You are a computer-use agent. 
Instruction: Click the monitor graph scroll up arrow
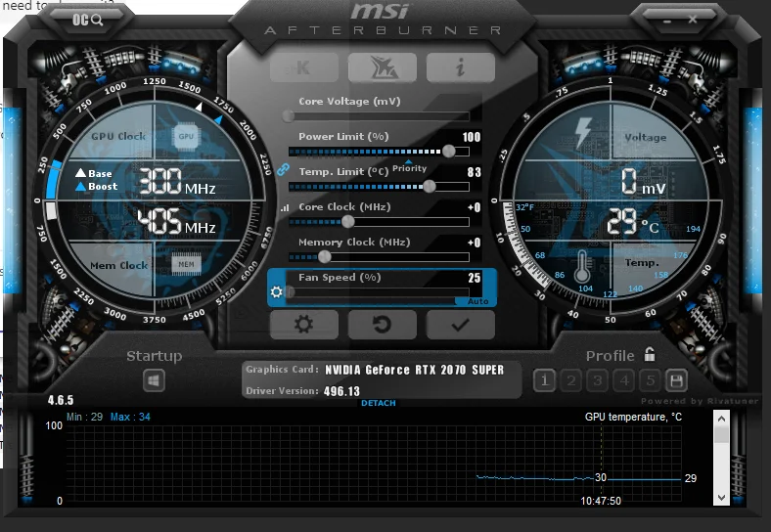[721, 419]
